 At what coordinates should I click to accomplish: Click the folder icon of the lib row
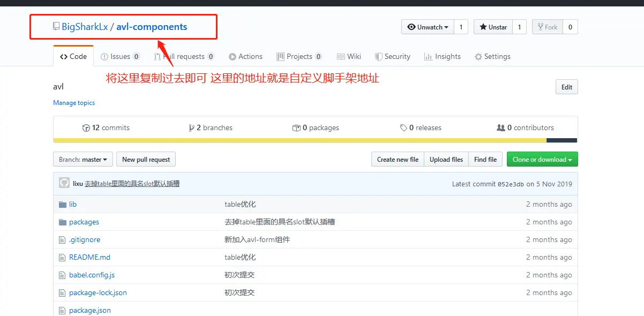[63, 204]
